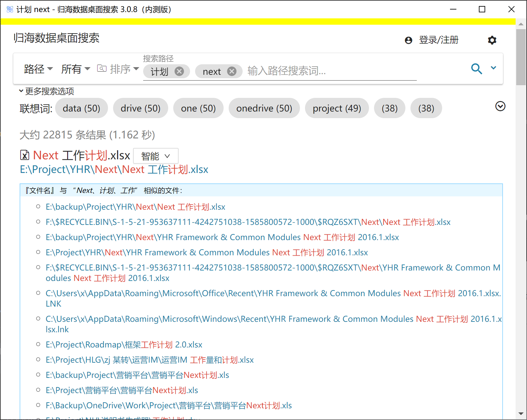
Task: Open E:\Project\Roadmap\框架工作计划 2.0.xlsx link
Action: pos(124,345)
